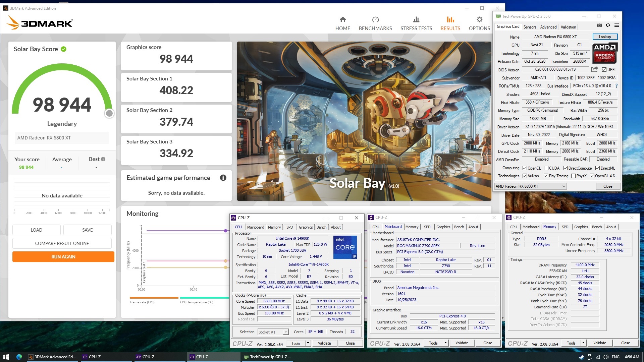Toggle the Vulkan checkbox in GPU-Z
Screen dimensions: 644x362
[x=525, y=176]
